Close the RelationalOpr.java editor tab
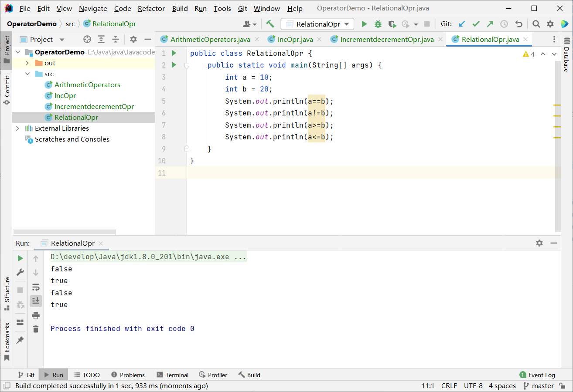 pos(525,39)
